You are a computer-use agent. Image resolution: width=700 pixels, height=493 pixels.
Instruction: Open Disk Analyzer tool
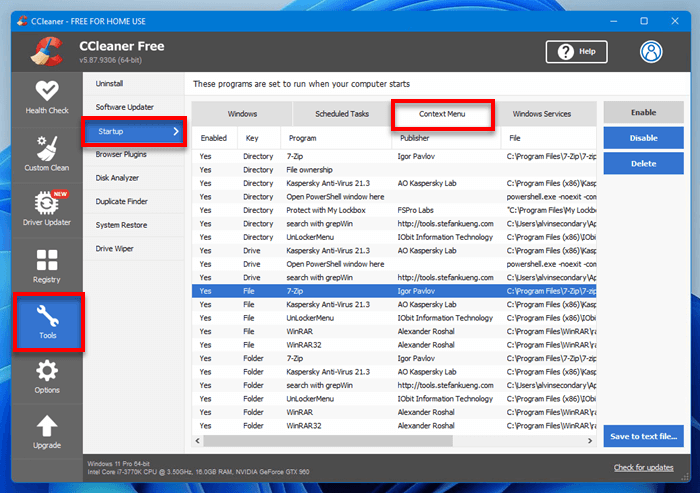[x=133, y=178]
